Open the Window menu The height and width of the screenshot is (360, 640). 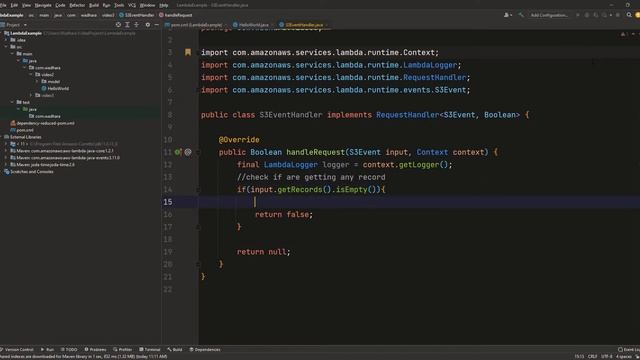(147, 5)
